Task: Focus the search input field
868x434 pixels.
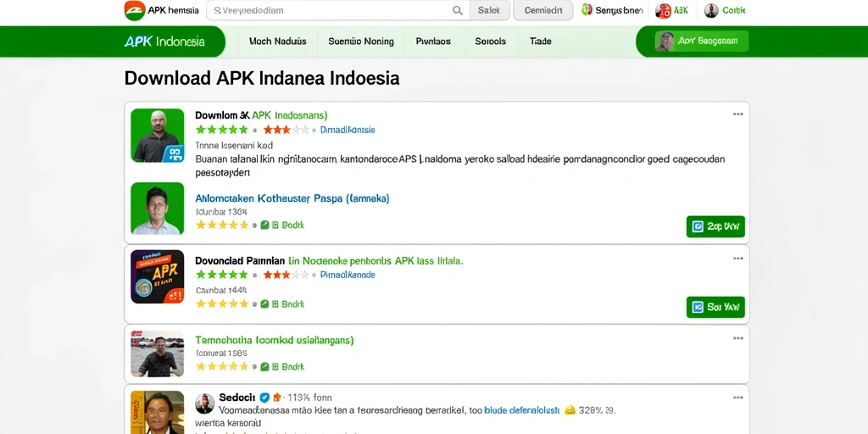Action: point(337,10)
